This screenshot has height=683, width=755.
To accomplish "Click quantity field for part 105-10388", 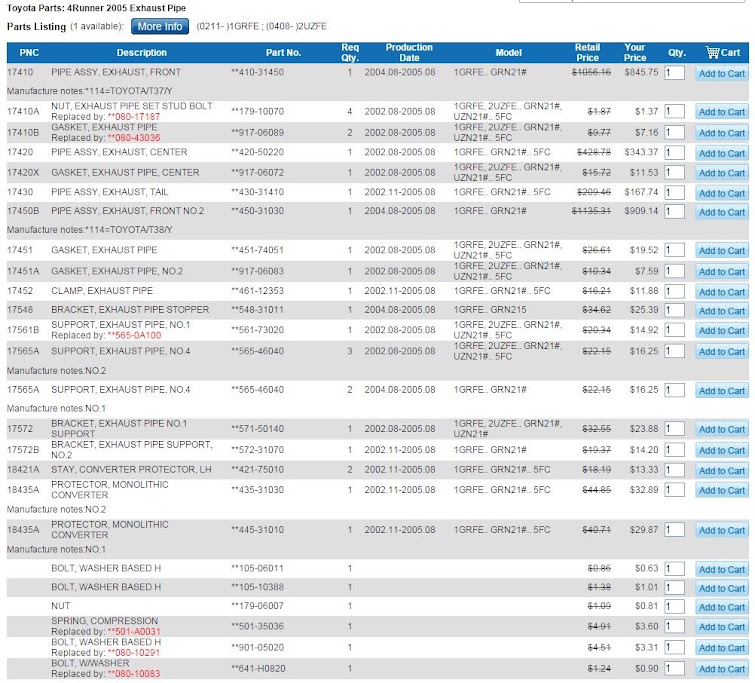I will pos(674,588).
